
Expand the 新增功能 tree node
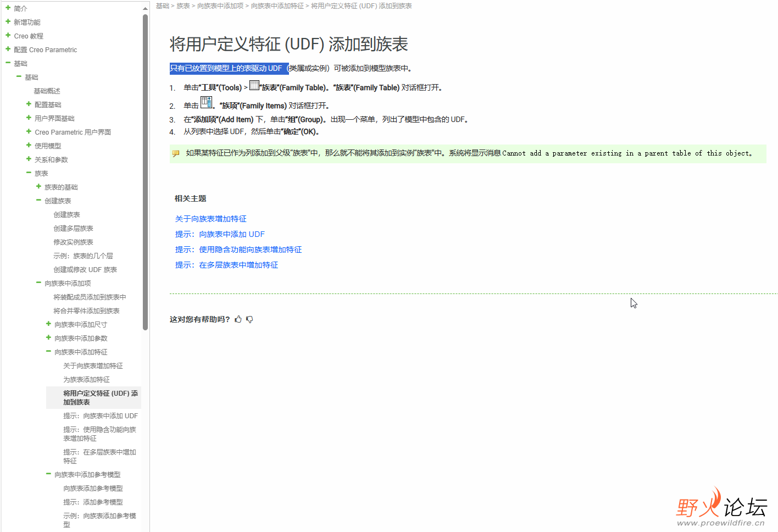pyautogui.click(x=8, y=21)
